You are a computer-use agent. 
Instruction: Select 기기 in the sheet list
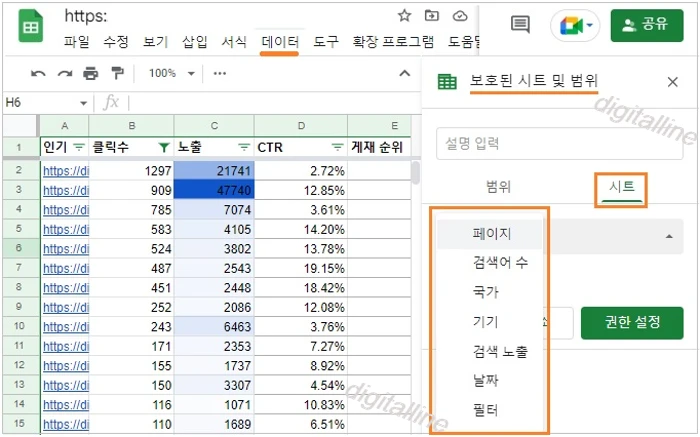pyautogui.click(x=490, y=322)
